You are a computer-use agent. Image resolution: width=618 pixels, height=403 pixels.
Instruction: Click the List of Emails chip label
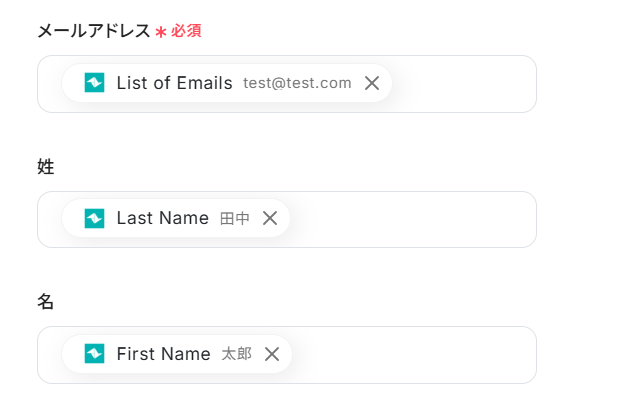174,83
